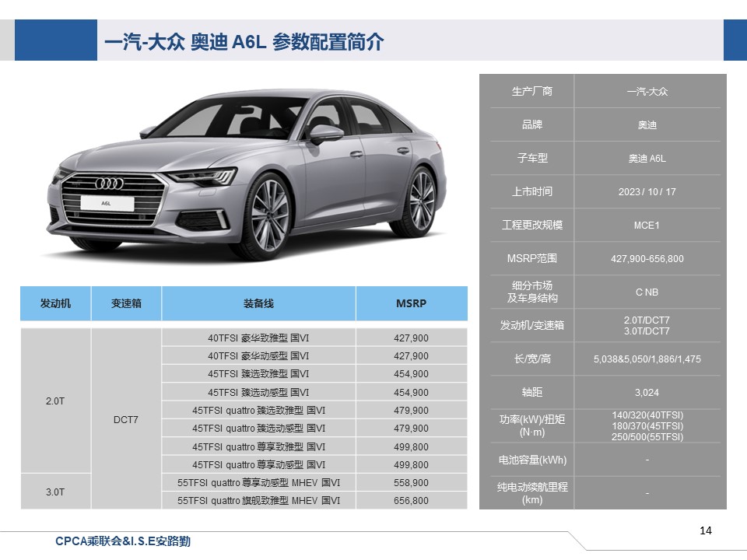Click the '奥迪' brand value
This screenshot has height=560, width=747.
pos(647,124)
